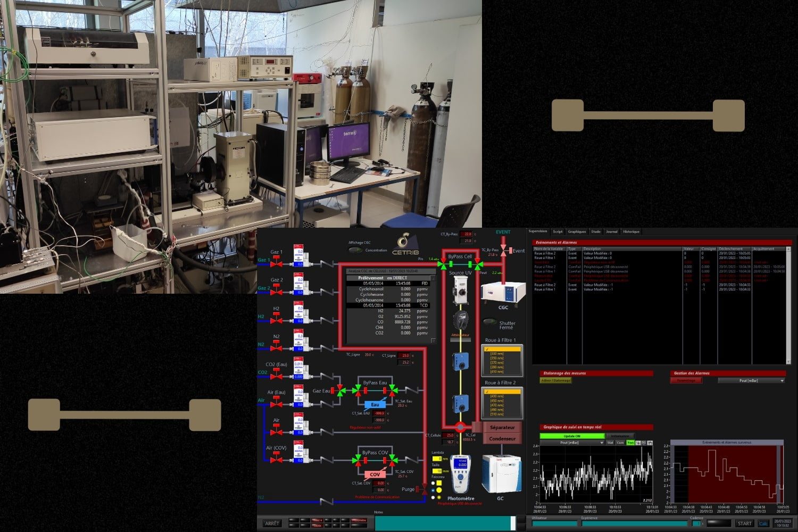Toggle the Affichage CGC Concentration switch

(x=355, y=250)
